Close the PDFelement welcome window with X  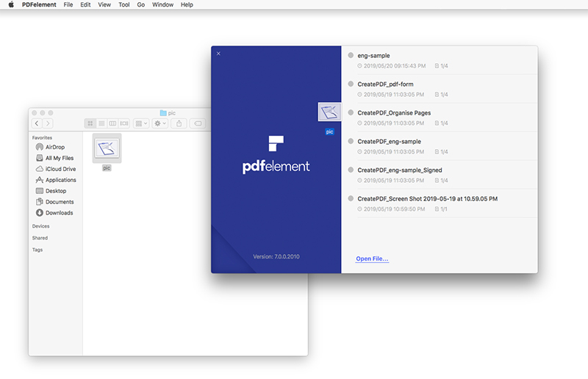(218, 53)
